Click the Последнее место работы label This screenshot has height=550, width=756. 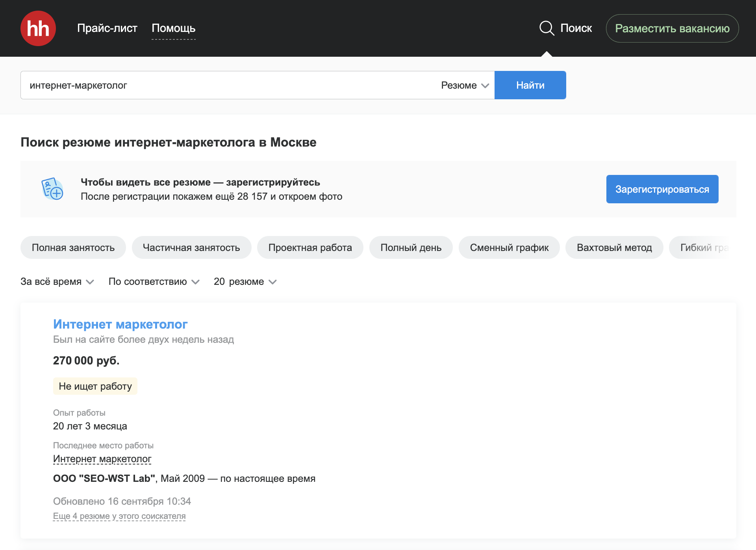tap(103, 445)
